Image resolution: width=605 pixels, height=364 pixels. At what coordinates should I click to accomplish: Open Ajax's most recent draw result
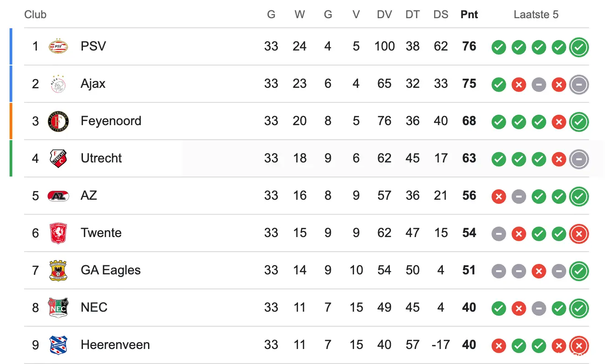tap(579, 84)
